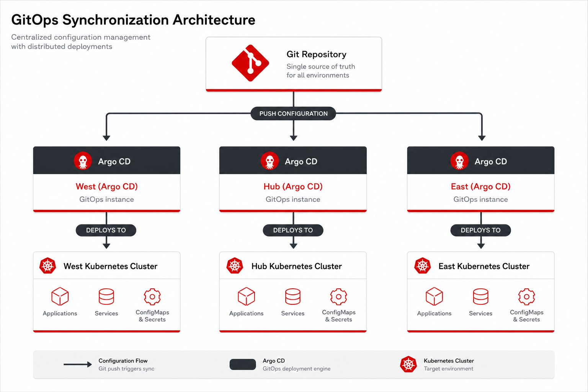Image resolution: width=588 pixels, height=392 pixels.
Task: Click the 'GitOps Synchronization Architecture' title
Action: coord(133,20)
